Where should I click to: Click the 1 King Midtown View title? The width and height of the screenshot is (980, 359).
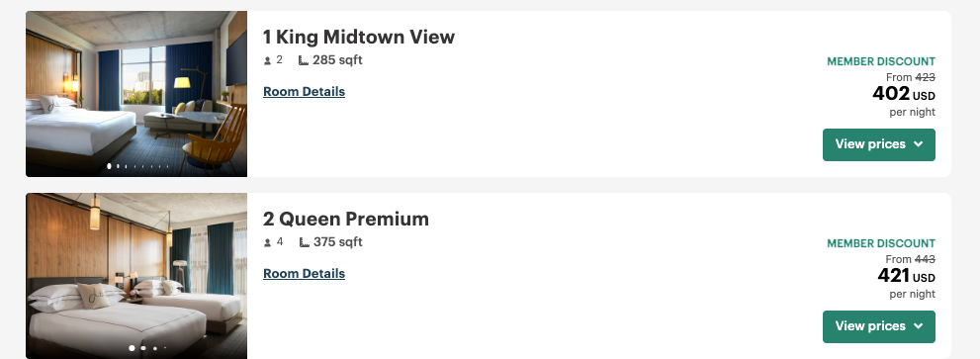coord(359,37)
